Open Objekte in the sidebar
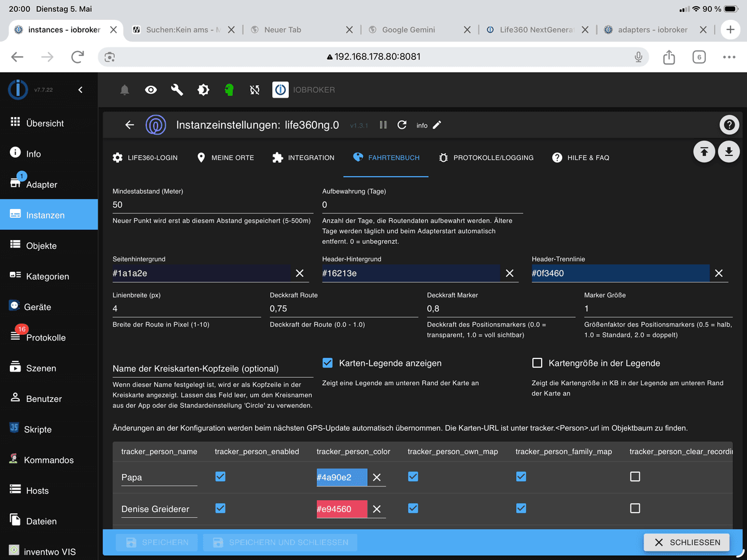The width and height of the screenshot is (747, 560). [49, 246]
